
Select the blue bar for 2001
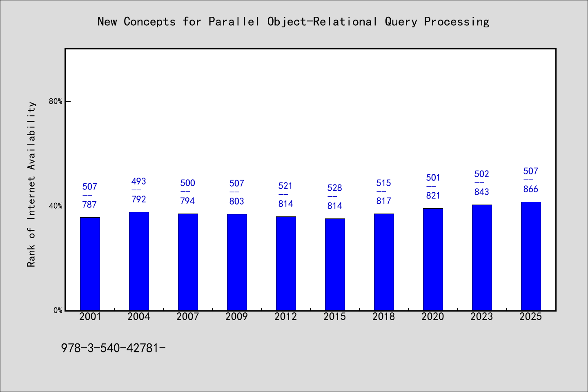point(90,264)
